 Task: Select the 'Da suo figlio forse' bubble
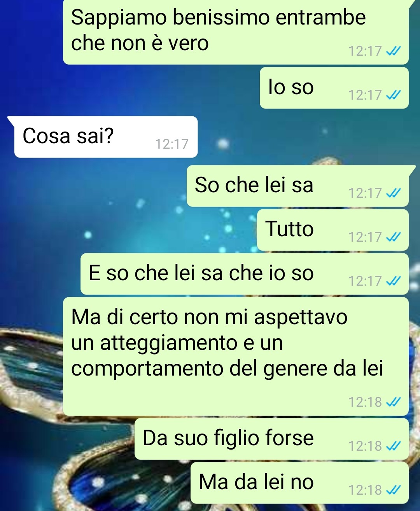pyautogui.click(x=271, y=439)
